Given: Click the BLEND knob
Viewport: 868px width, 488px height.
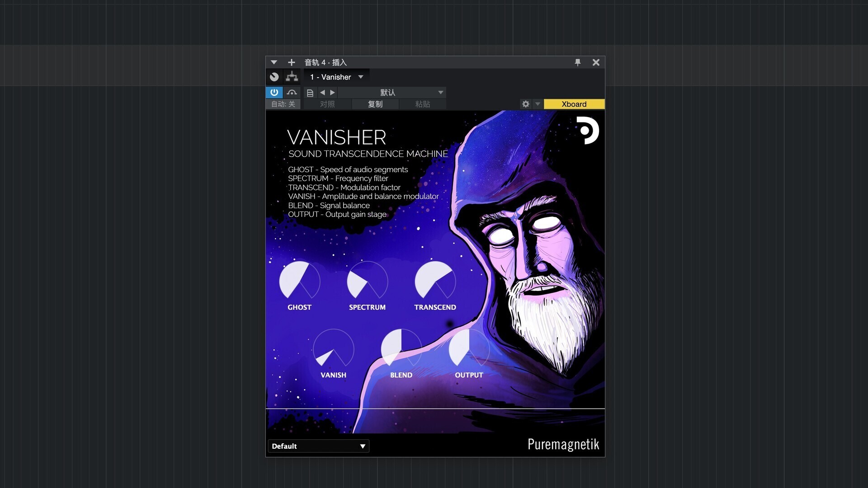Looking at the screenshot, I should pyautogui.click(x=401, y=348).
